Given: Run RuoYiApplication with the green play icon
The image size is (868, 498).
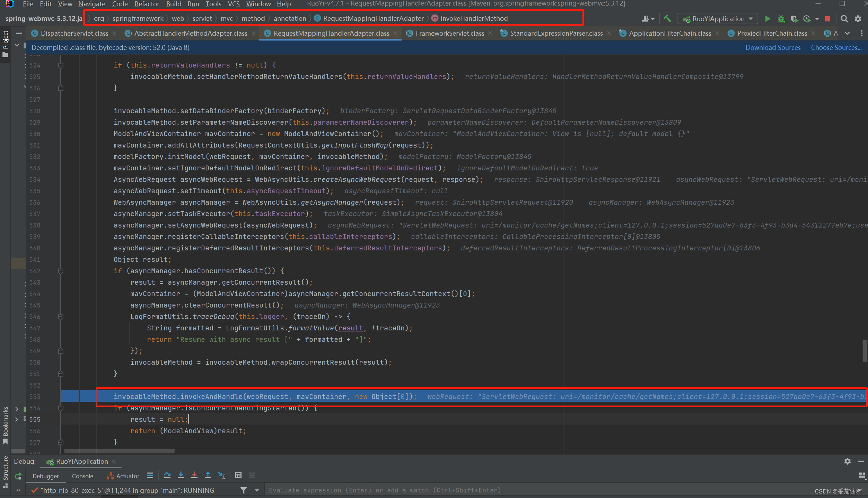Looking at the screenshot, I should point(768,19).
